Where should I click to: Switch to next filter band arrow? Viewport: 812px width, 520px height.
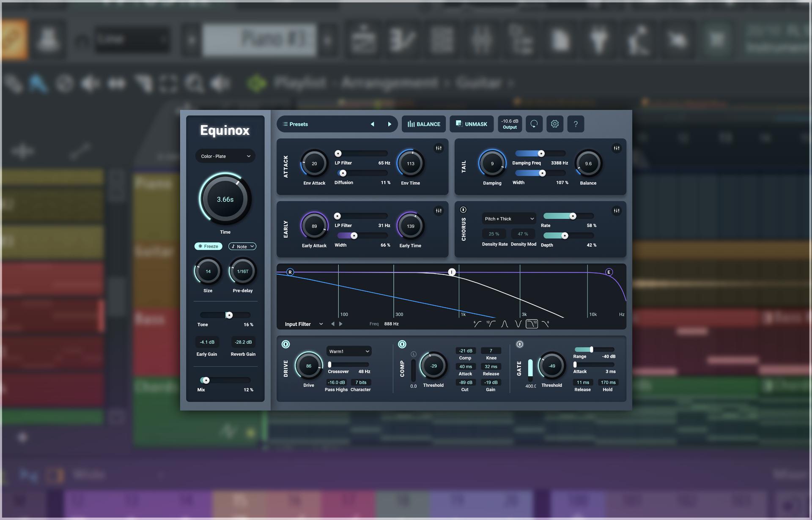(341, 324)
